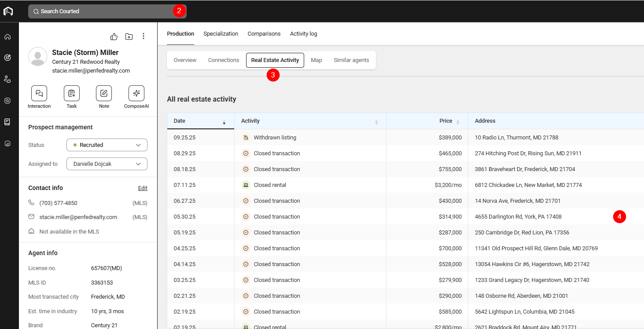This screenshot has width=644, height=329.
Task: Click the Edit link for Contact info
Action: [x=143, y=188]
